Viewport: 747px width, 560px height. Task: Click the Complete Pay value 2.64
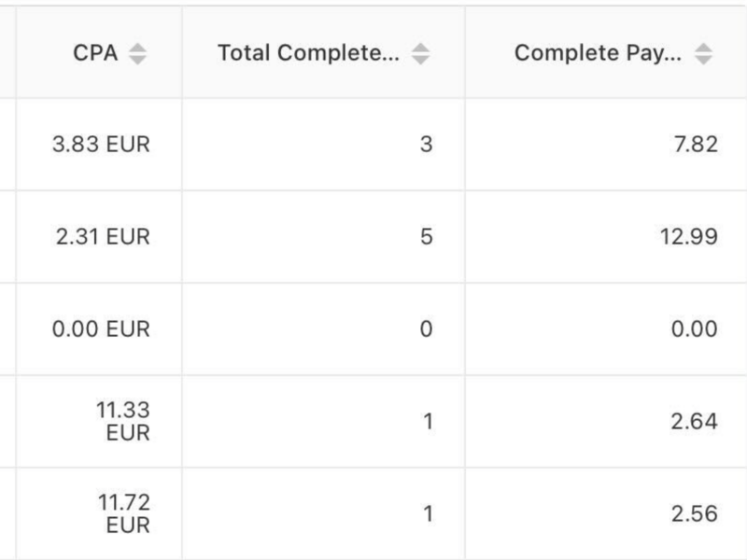[694, 422]
